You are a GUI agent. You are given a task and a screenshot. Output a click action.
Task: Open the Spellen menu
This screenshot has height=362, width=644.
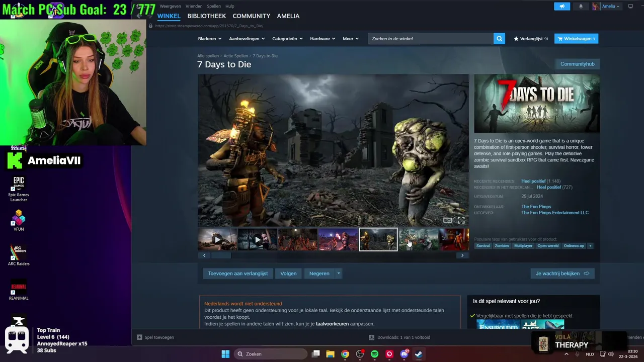pyautogui.click(x=214, y=7)
